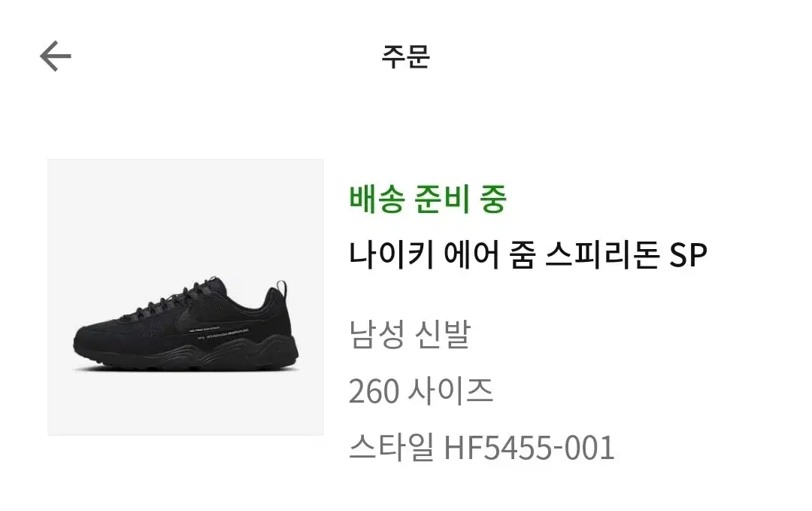Tap the 260 사이즈 size label
The width and height of the screenshot is (812, 511).
point(420,391)
